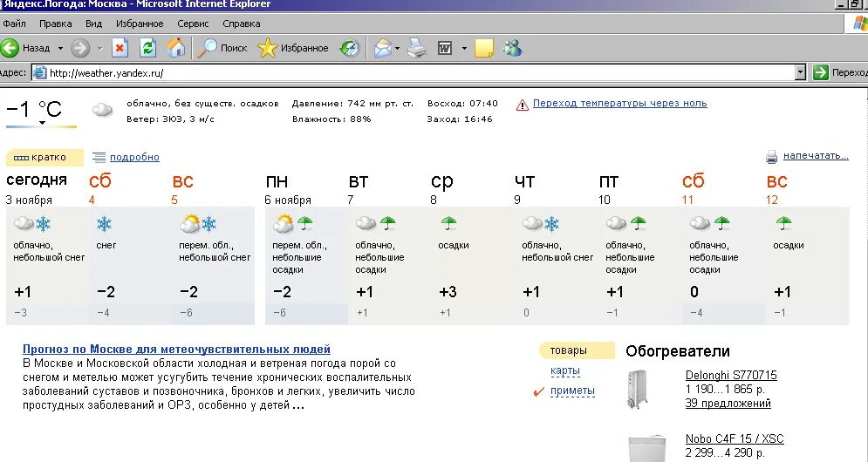Click the 'Влажность: 88%' text
The image size is (868, 462).
[x=331, y=119]
